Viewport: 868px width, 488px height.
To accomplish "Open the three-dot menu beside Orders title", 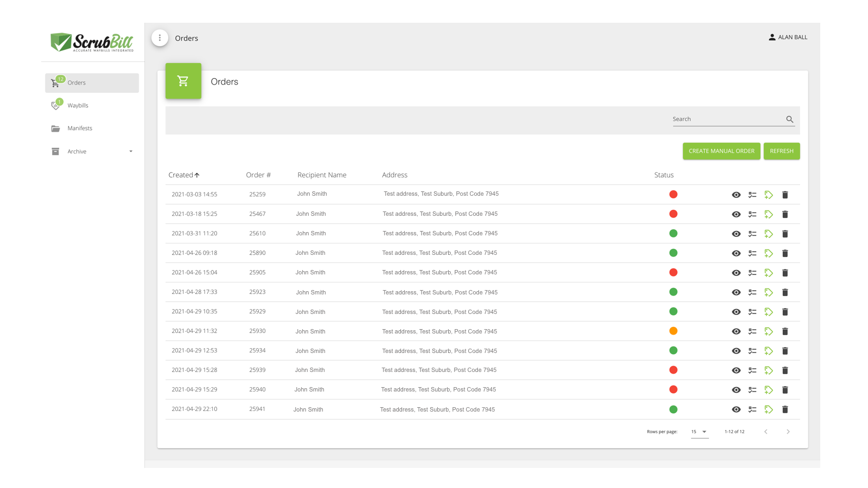I will point(159,38).
